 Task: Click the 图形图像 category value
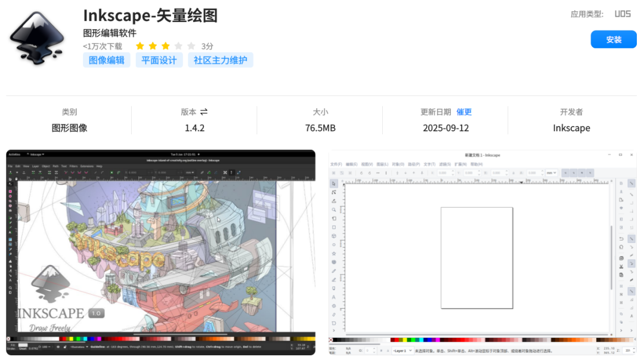coord(69,128)
